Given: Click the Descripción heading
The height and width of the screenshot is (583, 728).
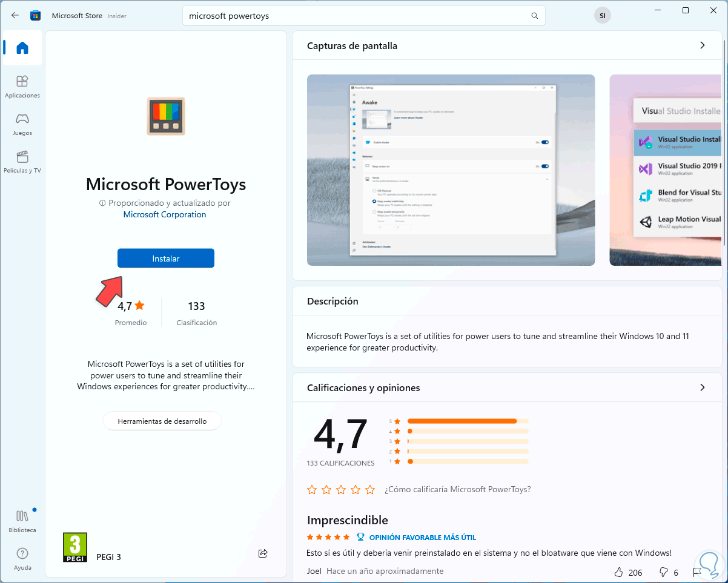Looking at the screenshot, I should point(333,301).
